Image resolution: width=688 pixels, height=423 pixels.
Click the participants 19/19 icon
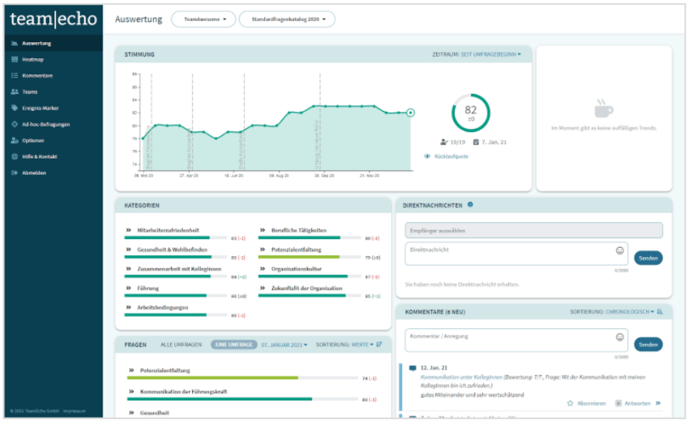click(x=444, y=142)
